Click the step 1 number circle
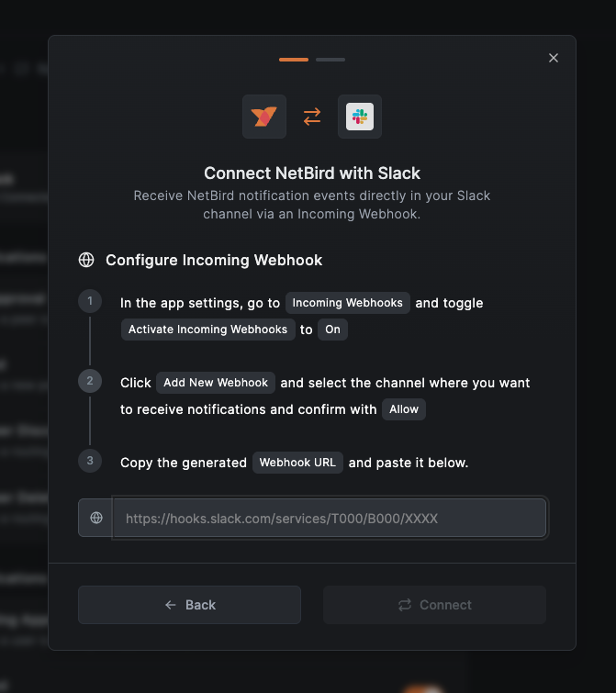 [90, 301]
